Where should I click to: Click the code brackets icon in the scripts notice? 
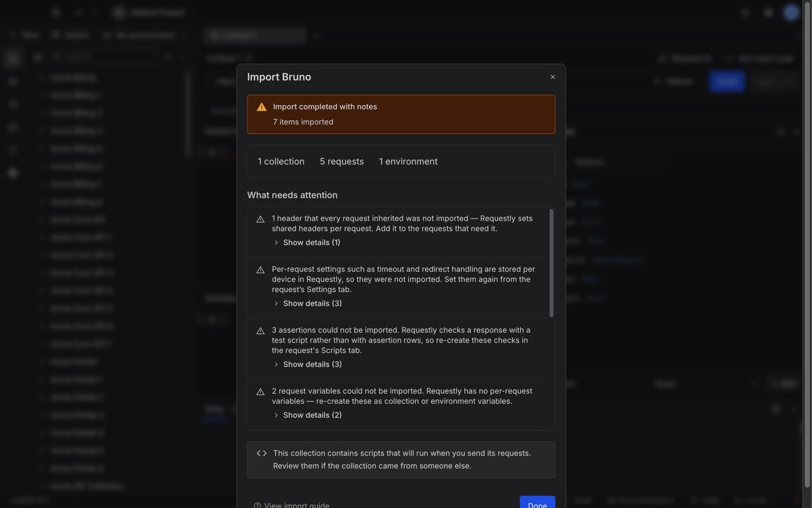click(261, 453)
